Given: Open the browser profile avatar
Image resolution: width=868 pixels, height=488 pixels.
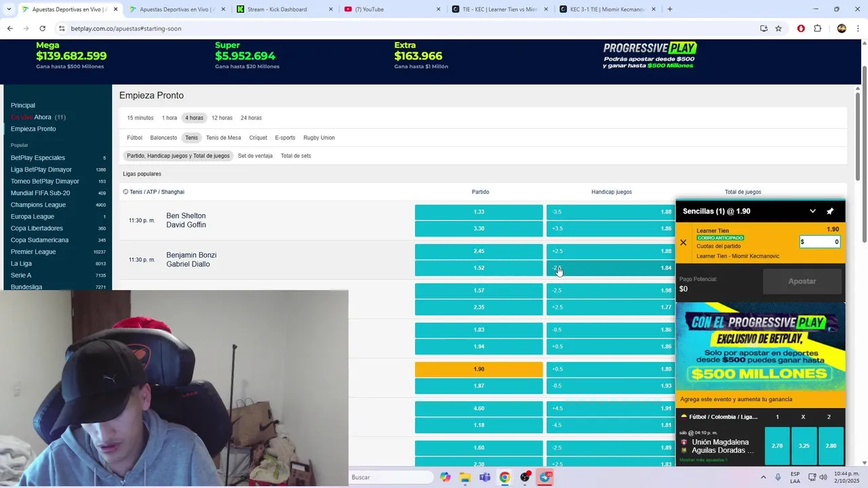Looking at the screenshot, I should click(x=842, y=28).
